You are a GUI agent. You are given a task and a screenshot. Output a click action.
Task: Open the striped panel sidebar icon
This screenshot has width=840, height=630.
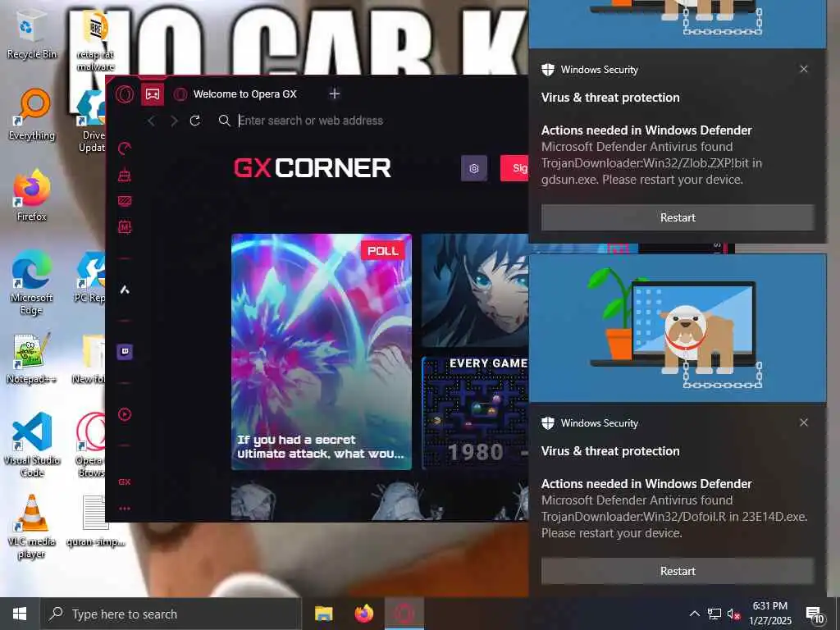point(125,201)
